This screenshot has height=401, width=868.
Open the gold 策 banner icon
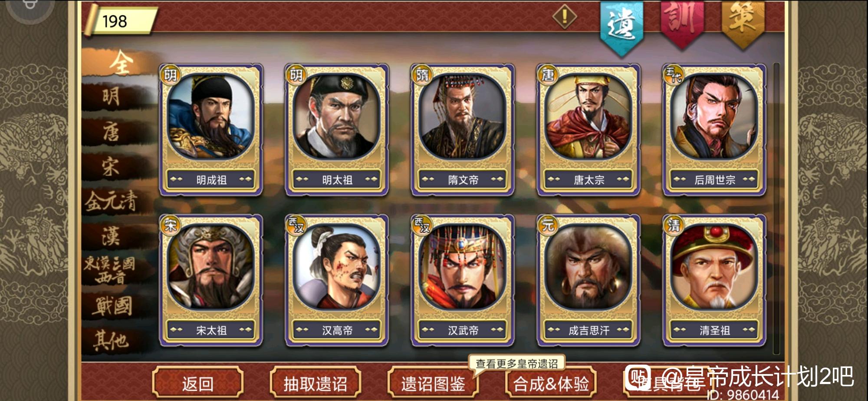pos(743,24)
